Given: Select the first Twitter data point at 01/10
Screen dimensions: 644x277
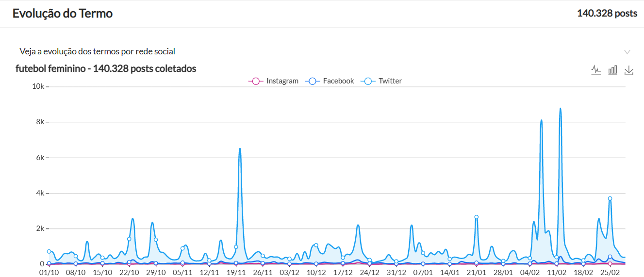Looking at the screenshot, I should pos(49,251).
